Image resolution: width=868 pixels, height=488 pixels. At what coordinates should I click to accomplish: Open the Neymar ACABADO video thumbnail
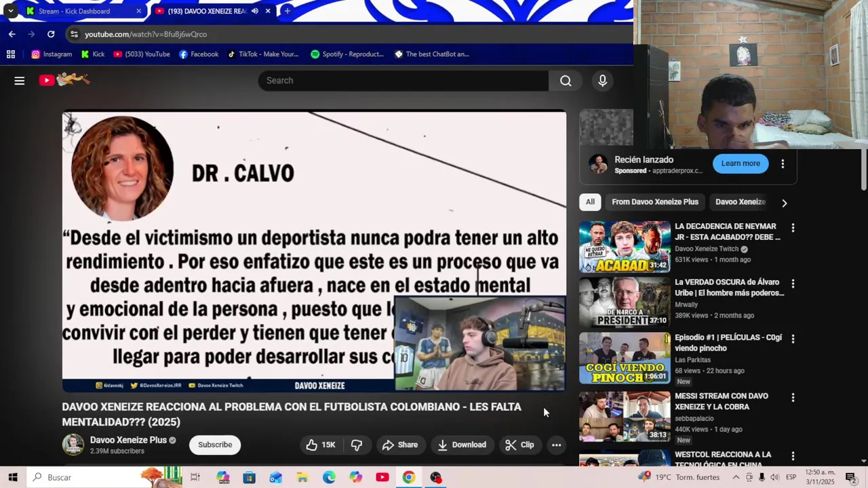click(x=625, y=247)
